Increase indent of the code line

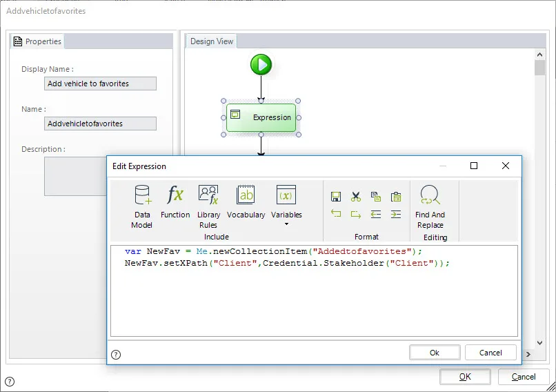[x=396, y=214]
